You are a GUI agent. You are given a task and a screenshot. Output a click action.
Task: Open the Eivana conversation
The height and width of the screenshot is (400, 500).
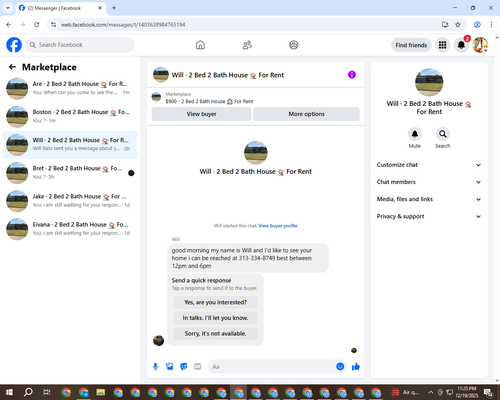tap(70, 229)
